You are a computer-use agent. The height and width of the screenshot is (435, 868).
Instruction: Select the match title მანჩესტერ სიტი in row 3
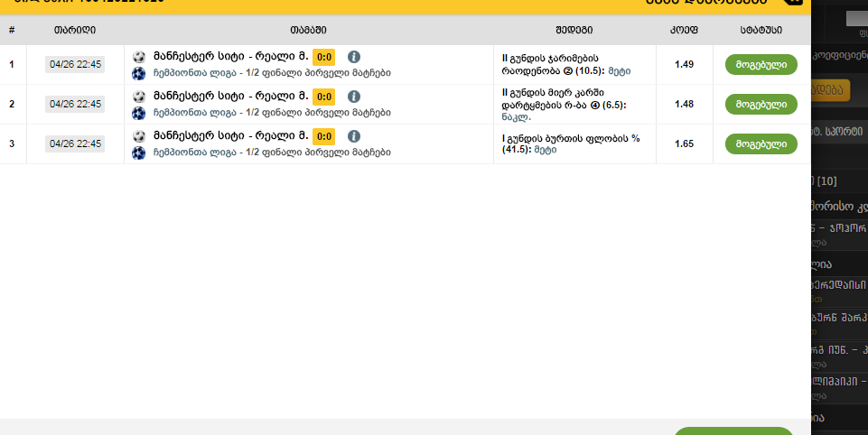[x=200, y=136]
